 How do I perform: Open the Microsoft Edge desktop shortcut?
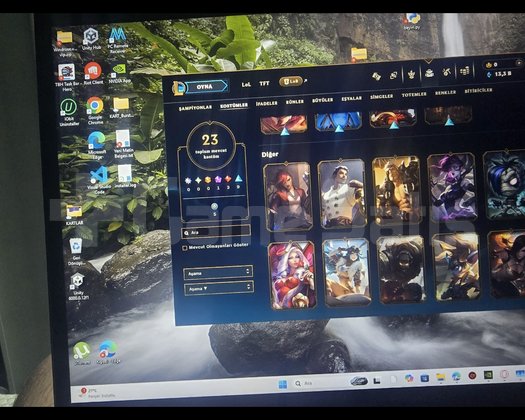pyautogui.click(x=97, y=145)
